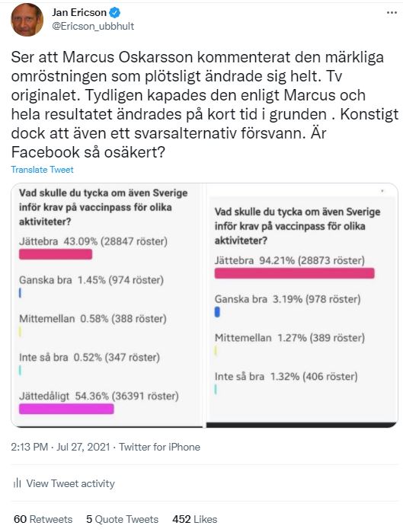Click the Jättebra 94.21% pink bar
The width and height of the screenshot is (403, 532).
point(294,273)
